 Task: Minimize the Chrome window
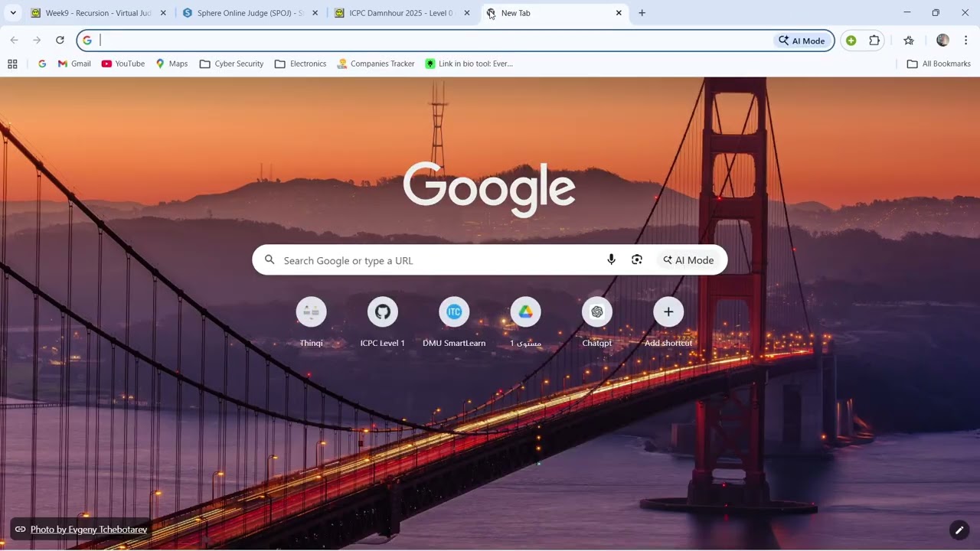907,13
